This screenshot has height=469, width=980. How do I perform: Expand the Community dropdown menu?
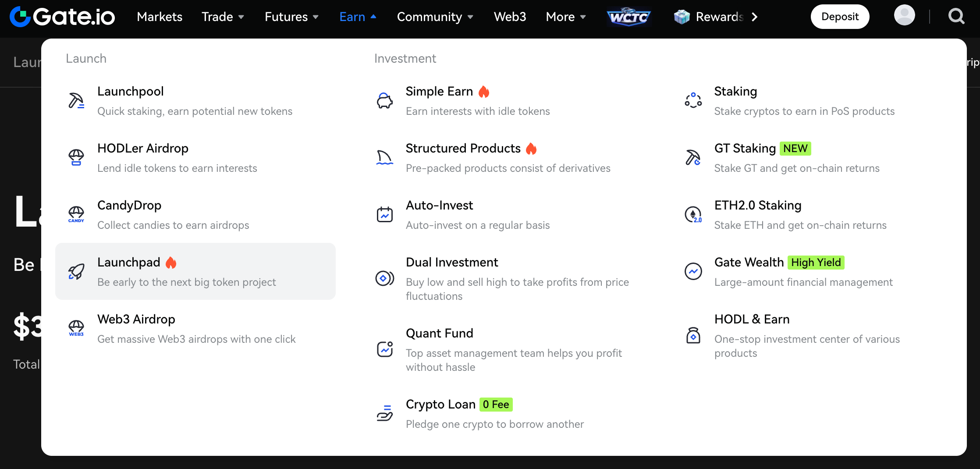pyautogui.click(x=435, y=17)
